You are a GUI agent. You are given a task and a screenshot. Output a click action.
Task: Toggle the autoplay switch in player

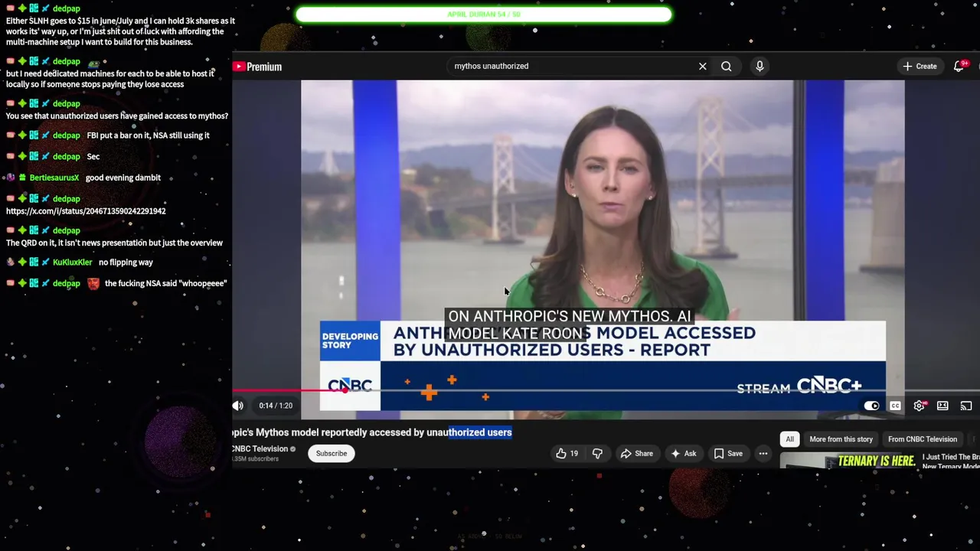click(871, 406)
